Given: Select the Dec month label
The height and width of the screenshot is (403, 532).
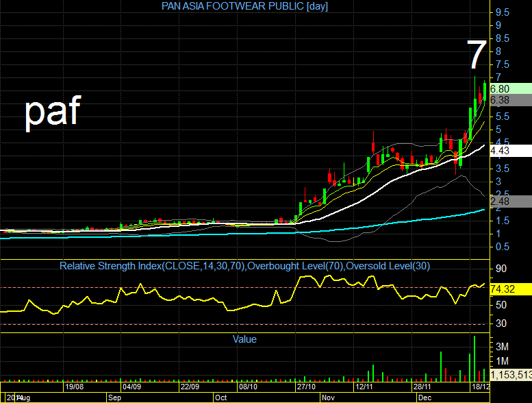Looking at the screenshot, I should [425, 398].
